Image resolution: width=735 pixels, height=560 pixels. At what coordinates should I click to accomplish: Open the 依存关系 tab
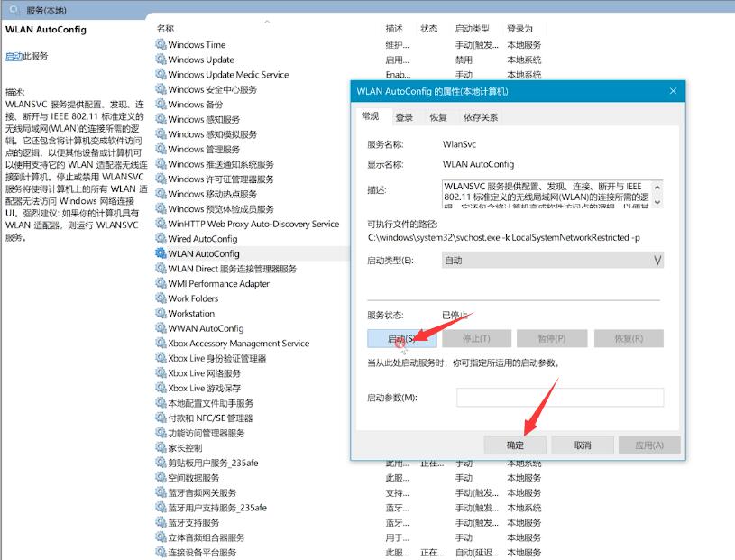pyautogui.click(x=481, y=117)
